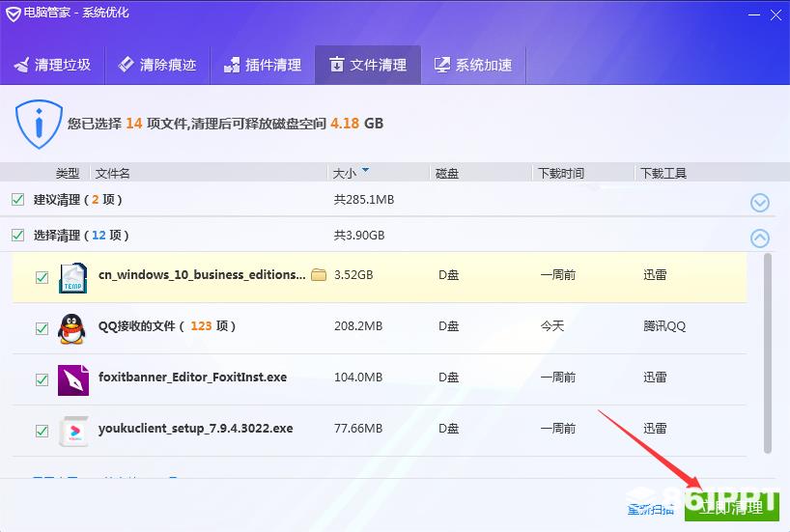Click the 77.66MB size value

[358, 429]
